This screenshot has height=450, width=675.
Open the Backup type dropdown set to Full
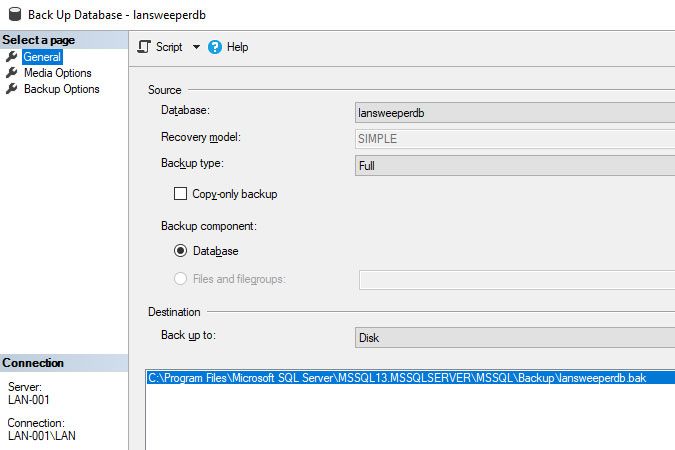(515, 166)
